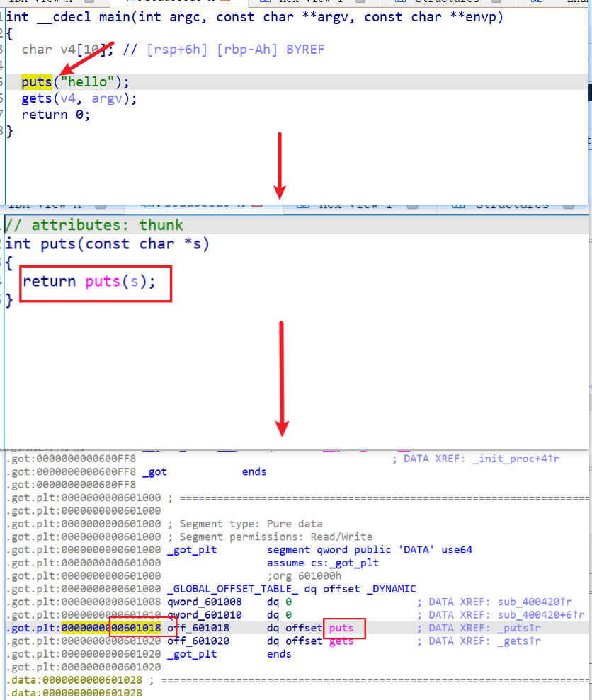The height and width of the screenshot is (700, 592).
Task: Click the qword_601010 label
Action: pyautogui.click(x=204, y=615)
